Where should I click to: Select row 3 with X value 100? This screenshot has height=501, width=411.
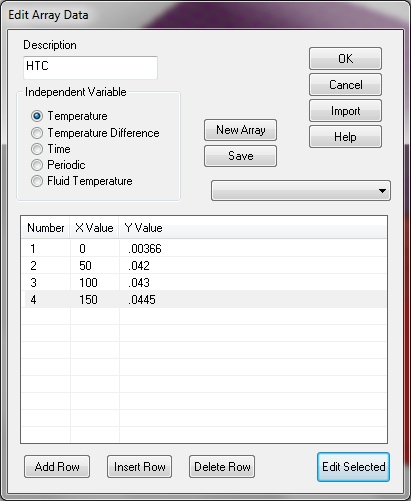(x=204, y=283)
